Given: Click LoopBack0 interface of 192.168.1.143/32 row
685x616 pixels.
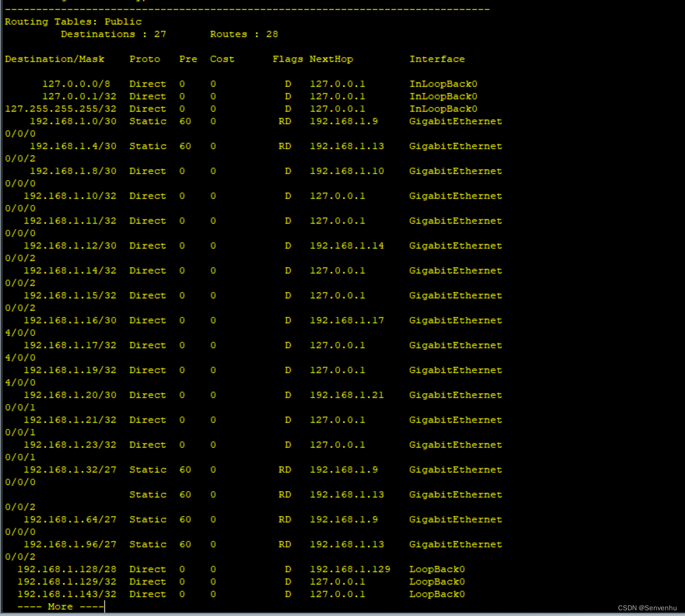Looking at the screenshot, I should [437, 594].
